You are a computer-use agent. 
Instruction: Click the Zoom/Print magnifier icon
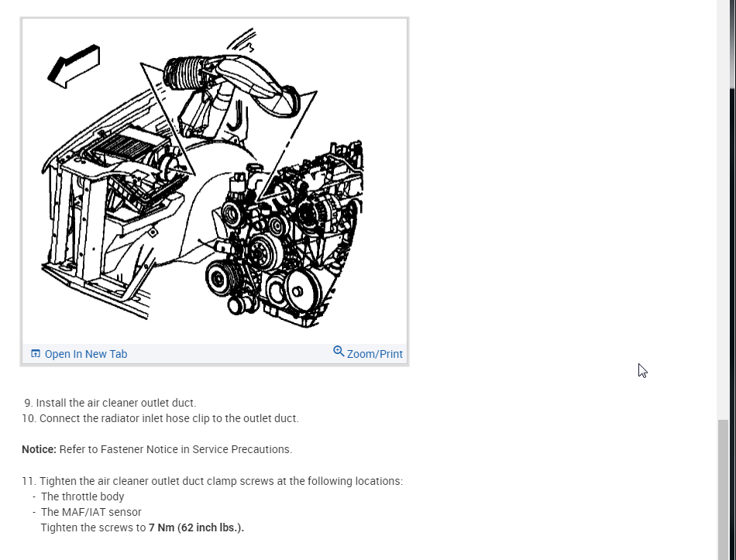339,351
